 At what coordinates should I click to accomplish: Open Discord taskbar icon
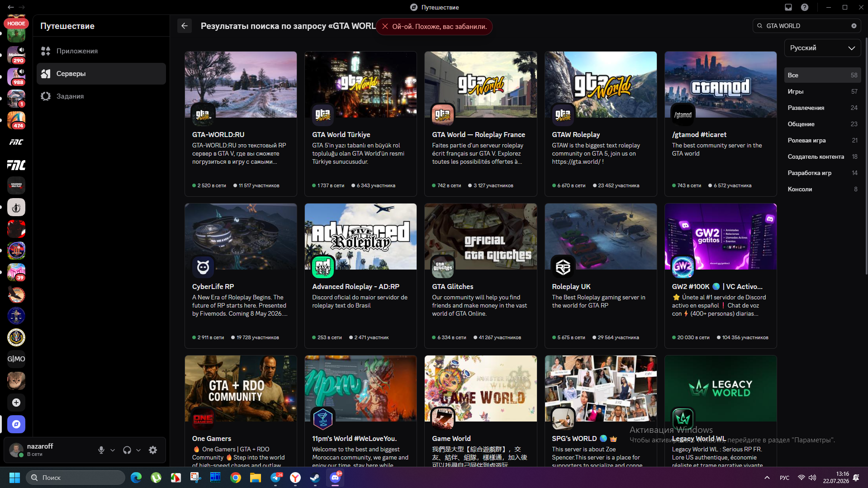335,478
